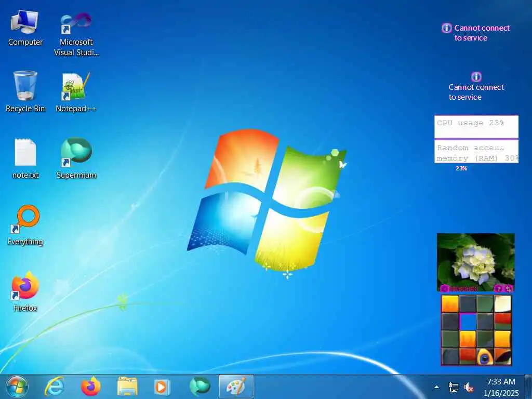532x399 pixels.
Task: Click the muted volume tray icon
Action: 469,387
